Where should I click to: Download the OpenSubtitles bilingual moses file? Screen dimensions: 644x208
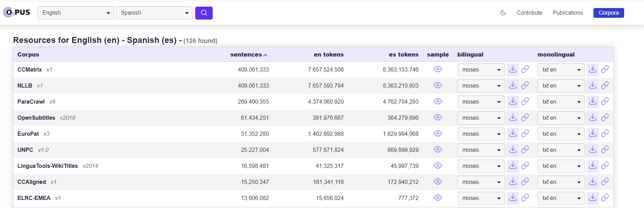point(513,118)
